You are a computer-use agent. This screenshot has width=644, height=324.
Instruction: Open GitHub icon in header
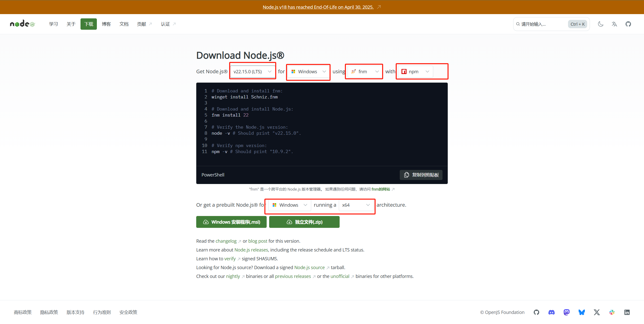pos(628,24)
